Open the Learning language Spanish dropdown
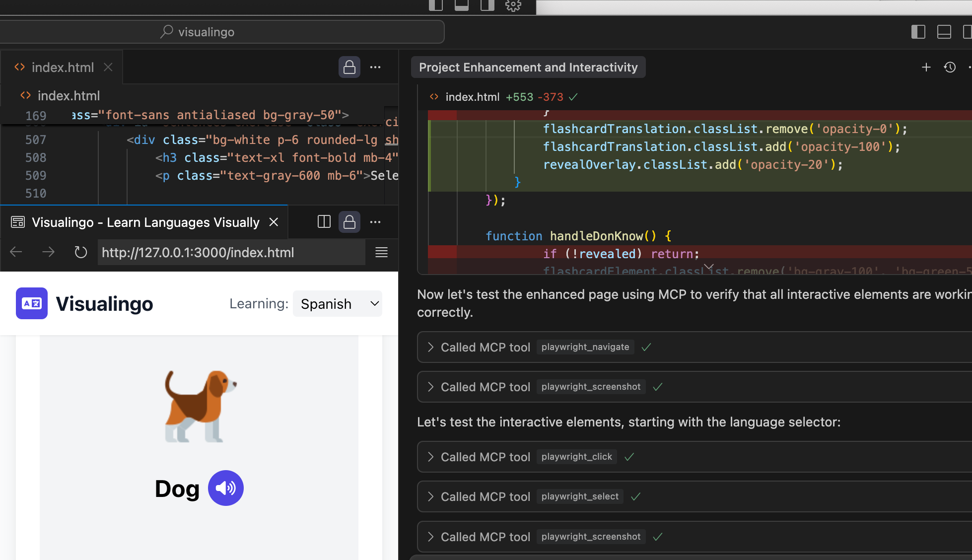The height and width of the screenshot is (560, 972). point(338,304)
